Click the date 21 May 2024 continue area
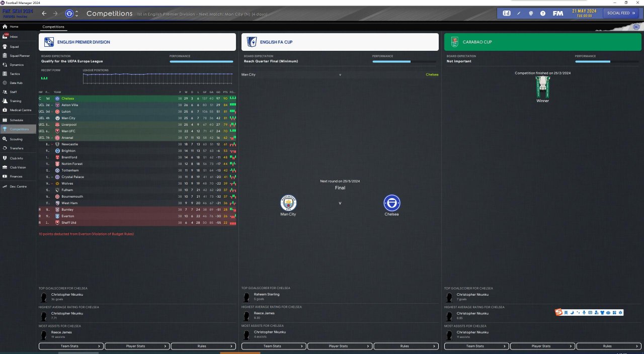The height and width of the screenshot is (354, 644). pos(584,13)
